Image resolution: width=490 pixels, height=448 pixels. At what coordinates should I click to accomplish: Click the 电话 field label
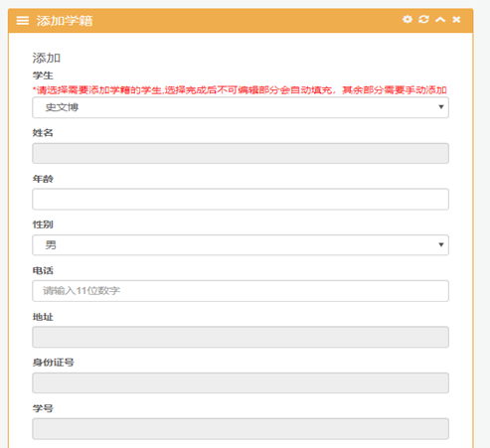(x=43, y=270)
